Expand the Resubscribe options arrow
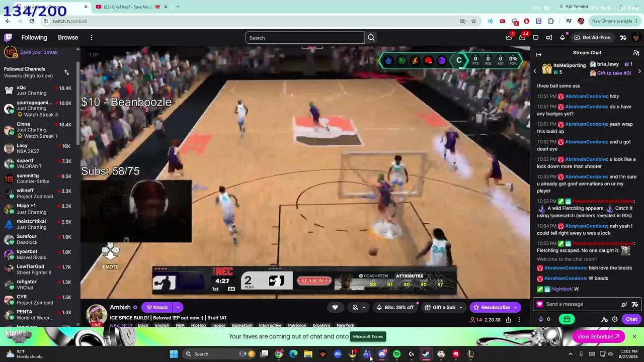Image resolution: width=644 pixels, height=362 pixels. click(516, 307)
